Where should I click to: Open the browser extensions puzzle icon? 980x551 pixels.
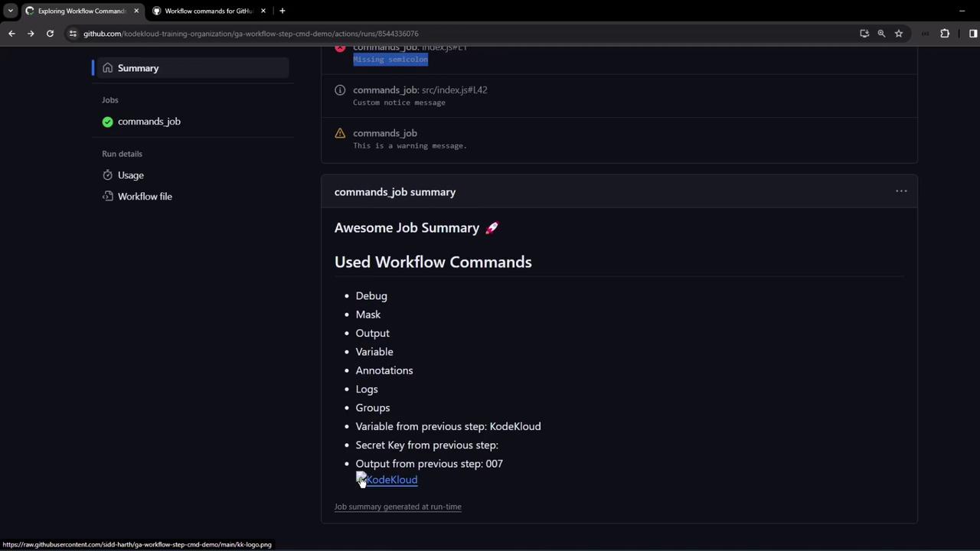pyautogui.click(x=945, y=34)
